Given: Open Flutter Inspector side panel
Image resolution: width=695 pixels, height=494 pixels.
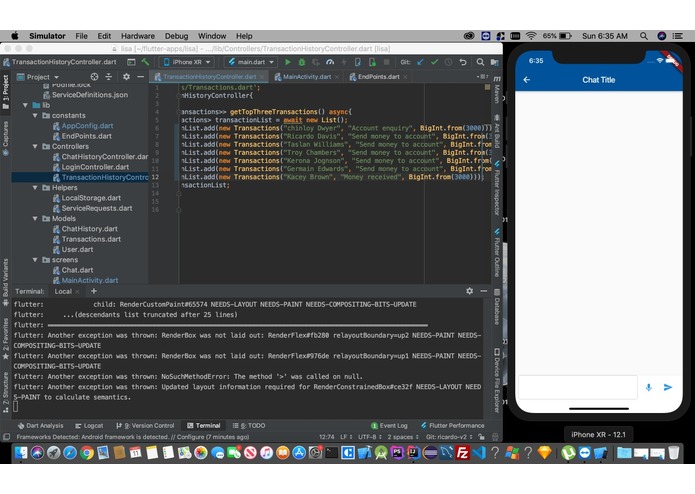Looking at the screenshot, I should pyautogui.click(x=497, y=188).
